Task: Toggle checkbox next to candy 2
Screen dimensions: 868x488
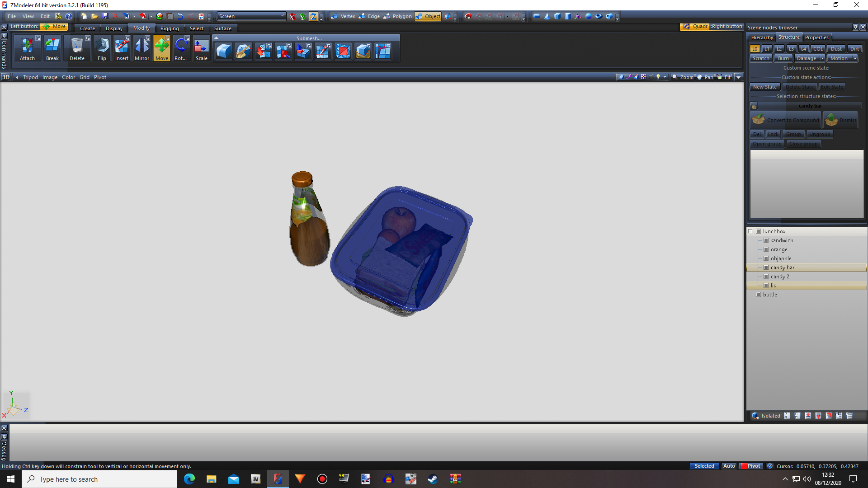Action: pos(766,277)
